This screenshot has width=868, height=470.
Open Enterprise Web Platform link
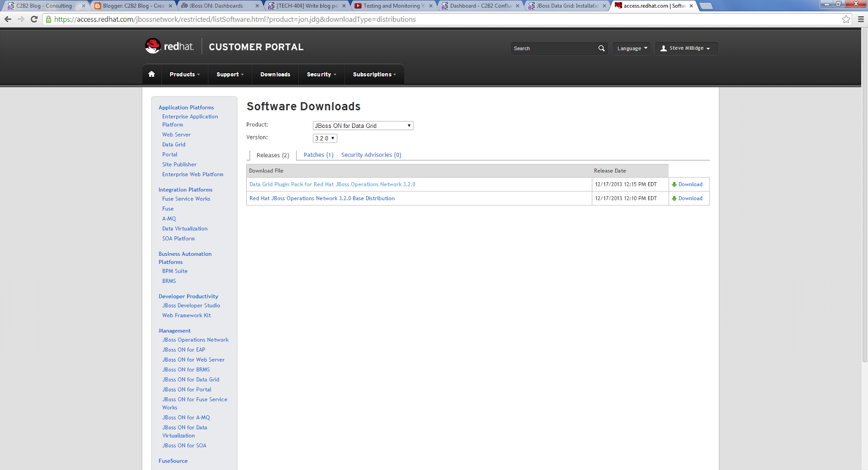pos(193,175)
